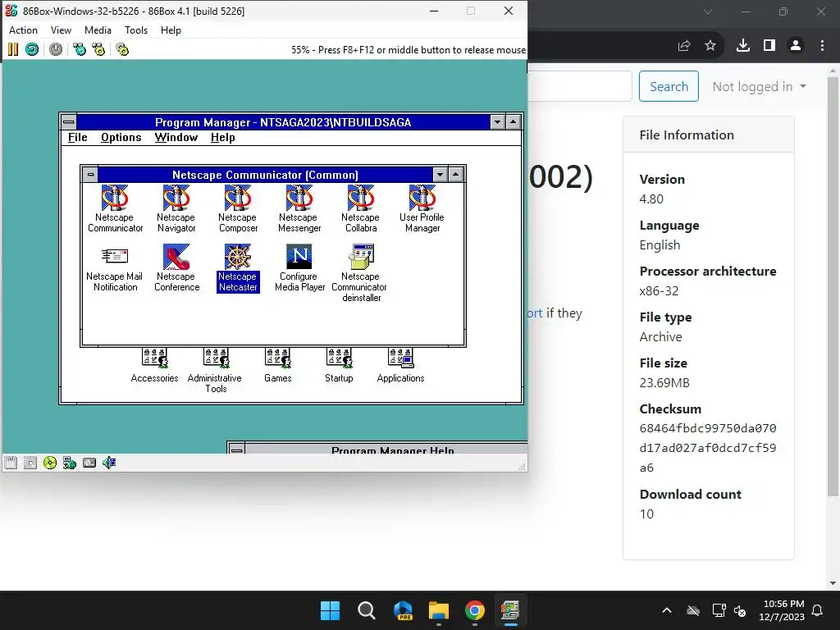Open Chrome from the taskbar
840x630 pixels.
(475, 610)
